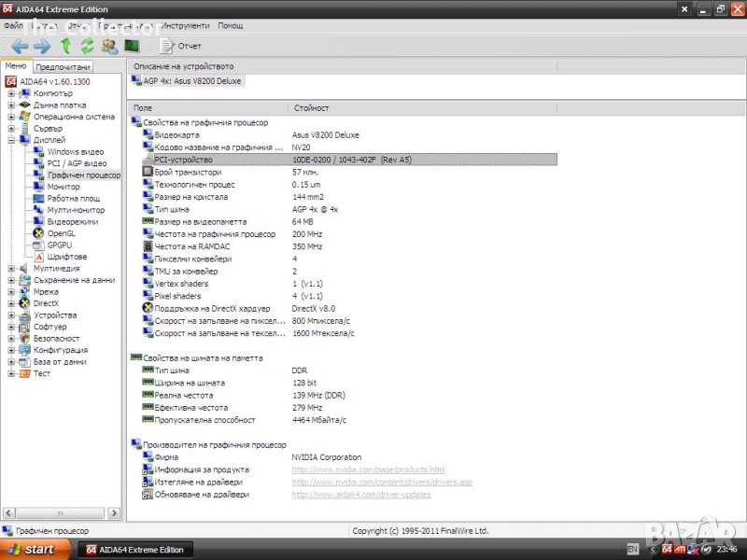
Task: Open the aida64.com driver-updates link
Action: pos(361,495)
